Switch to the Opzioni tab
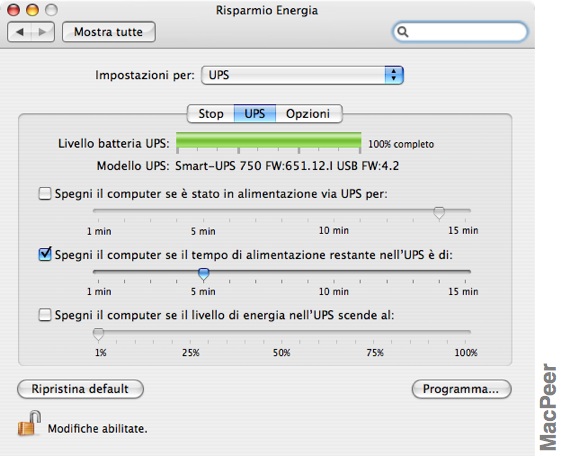 [x=308, y=114]
